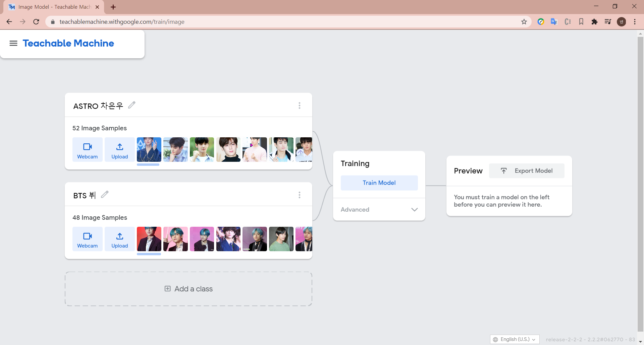644x345 pixels.
Task: Add a class to the model
Action: [189, 289]
